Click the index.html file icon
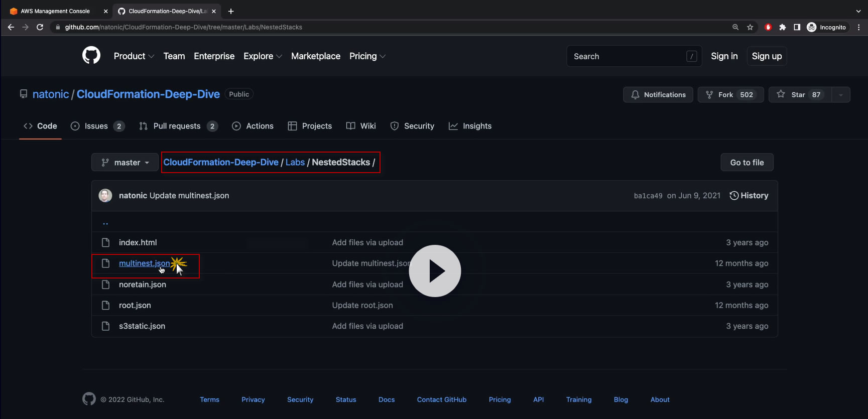The height and width of the screenshot is (419, 868). (105, 242)
